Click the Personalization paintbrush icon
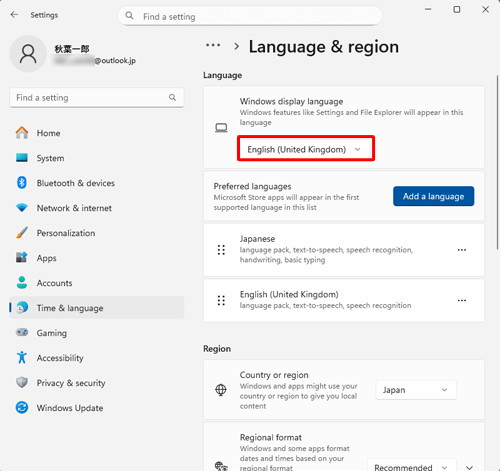Screen dimensions: 500x471 [x=22, y=233]
